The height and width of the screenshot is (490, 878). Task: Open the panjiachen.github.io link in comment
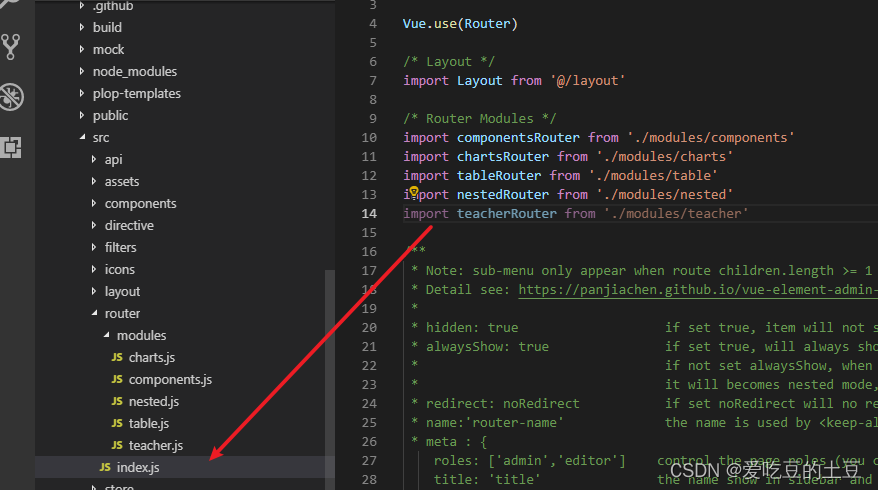click(698, 290)
